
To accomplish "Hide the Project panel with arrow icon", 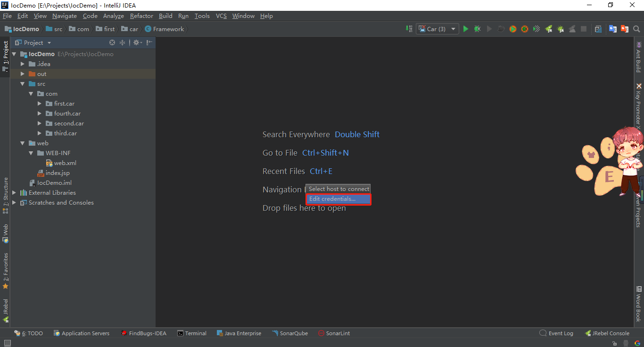I will click(149, 42).
